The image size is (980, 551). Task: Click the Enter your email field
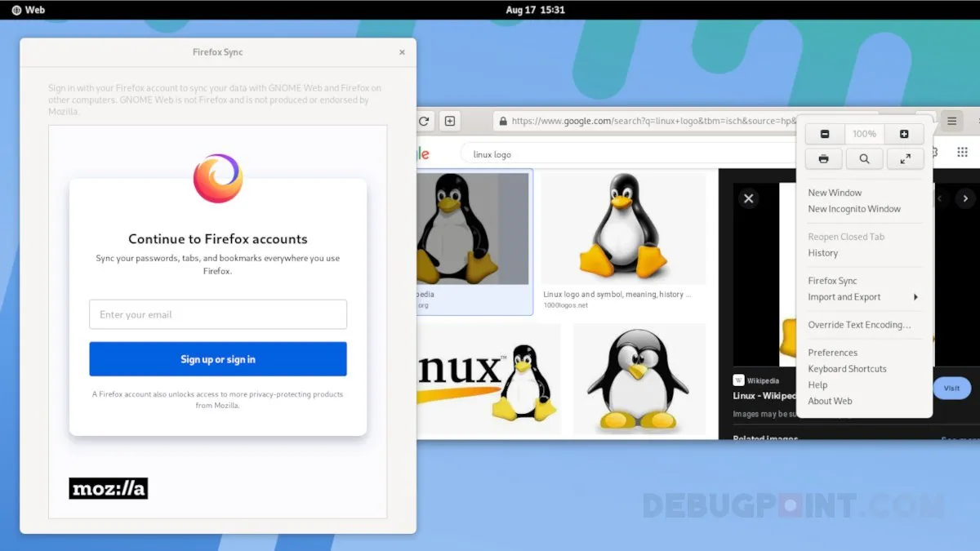[x=218, y=314]
